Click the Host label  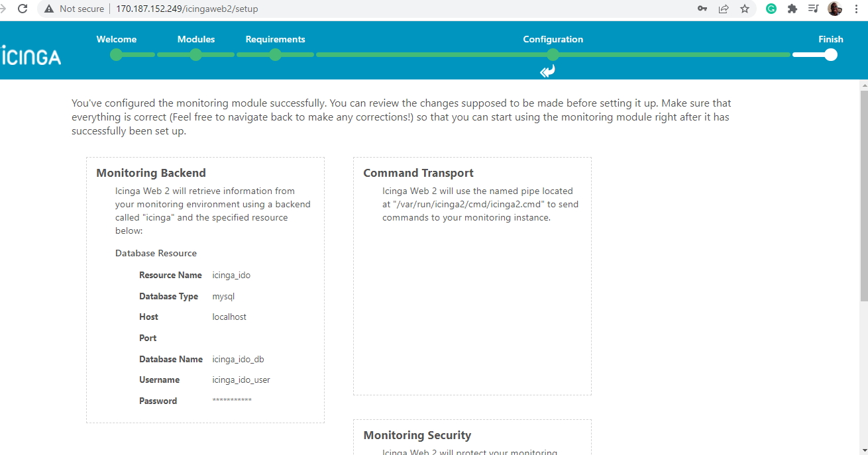(x=148, y=317)
